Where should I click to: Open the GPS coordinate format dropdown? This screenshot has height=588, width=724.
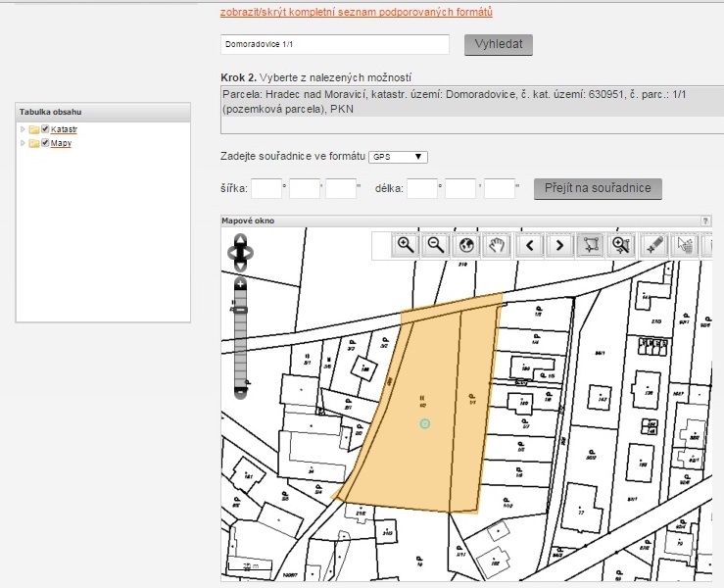[399, 157]
